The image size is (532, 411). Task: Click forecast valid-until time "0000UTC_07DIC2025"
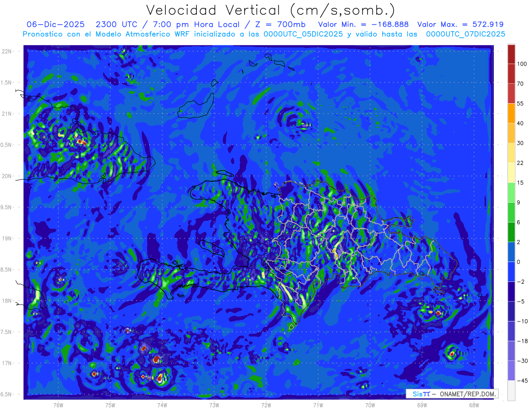point(465,34)
